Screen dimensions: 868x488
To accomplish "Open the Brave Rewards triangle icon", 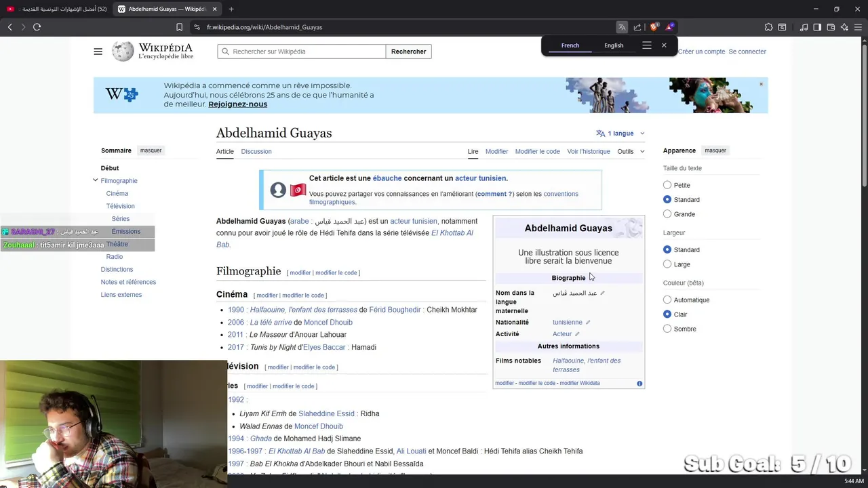I will point(669,27).
